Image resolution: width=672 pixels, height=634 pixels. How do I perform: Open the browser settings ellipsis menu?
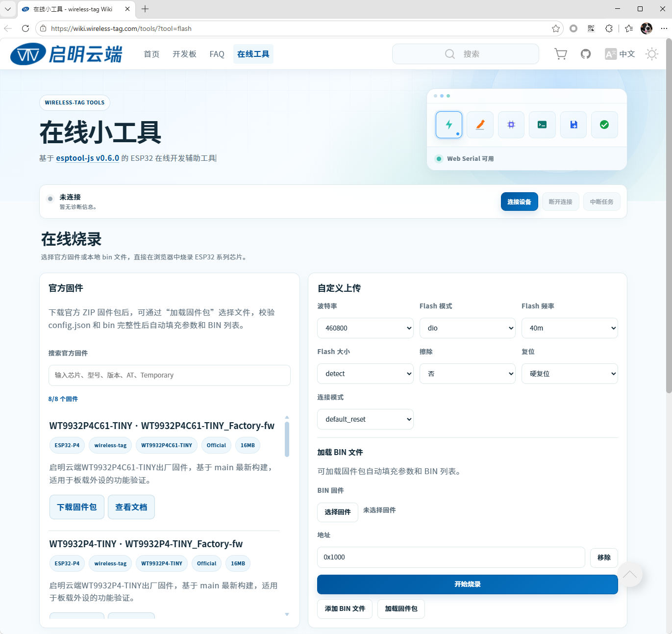(664, 28)
